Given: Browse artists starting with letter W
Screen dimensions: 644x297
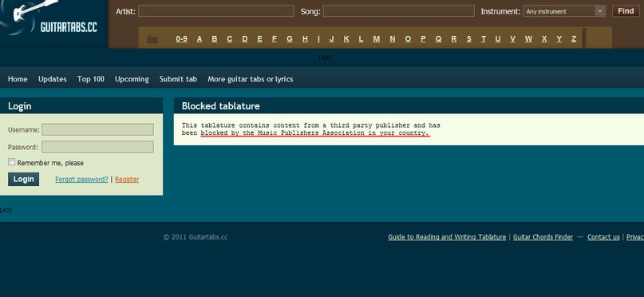Looking at the screenshot, I should (528, 39).
